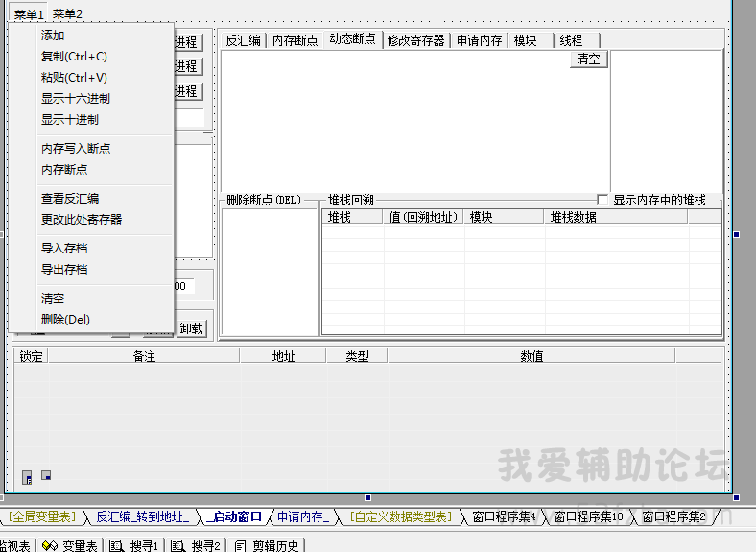Click 导出存档 in the dropdown menu

(x=63, y=270)
